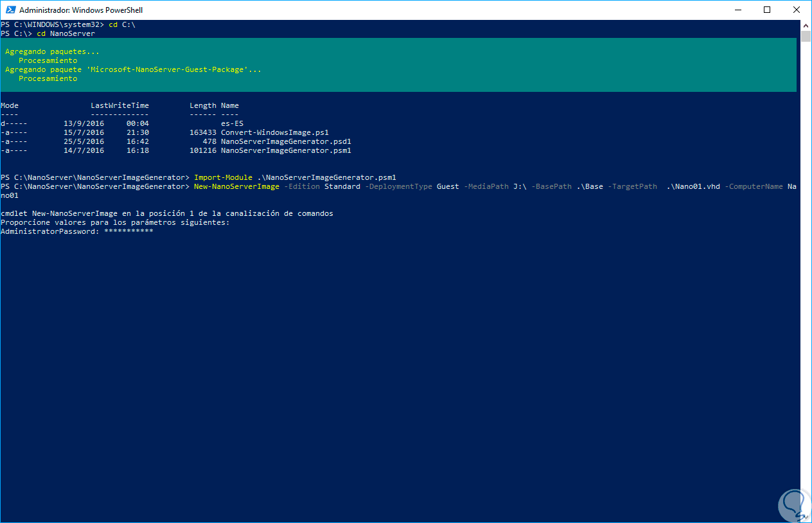
Task: Minimize the PowerShell window
Action: point(737,10)
